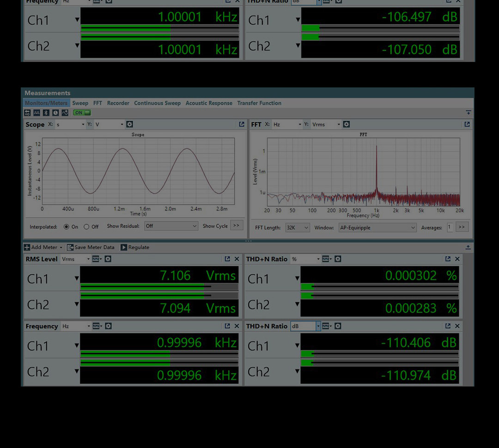Collapse the monitors section pin icon

point(469,113)
